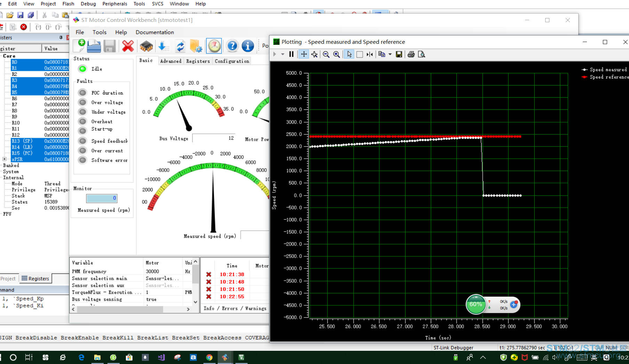Image resolution: width=629 pixels, height=364 pixels.
Task: Select the R13 (SP) register row
Action: click(40, 141)
